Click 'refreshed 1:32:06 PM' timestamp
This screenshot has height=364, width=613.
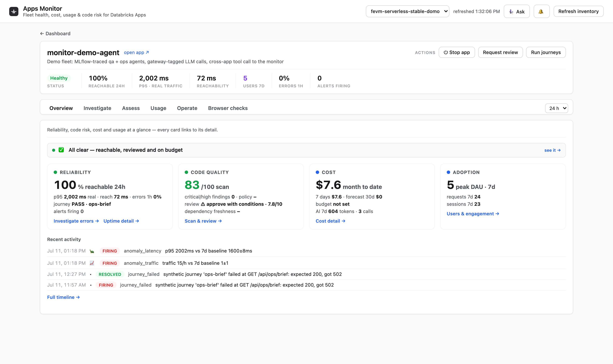pos(476,11)
